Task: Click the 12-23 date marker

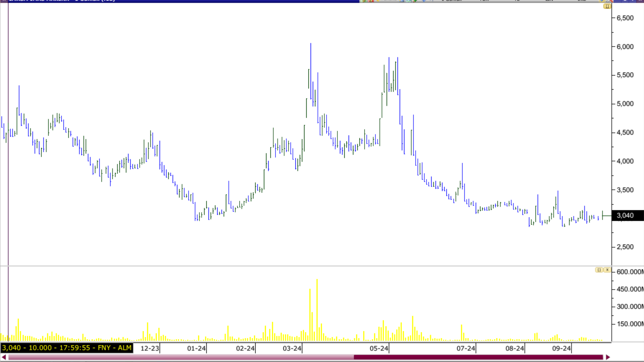Action: pos(150,348)
